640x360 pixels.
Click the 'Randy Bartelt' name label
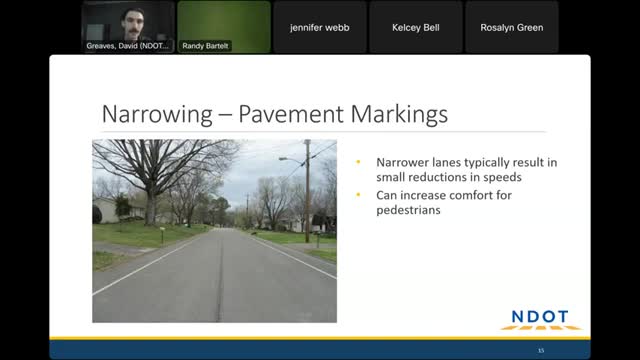coord(205,46)
